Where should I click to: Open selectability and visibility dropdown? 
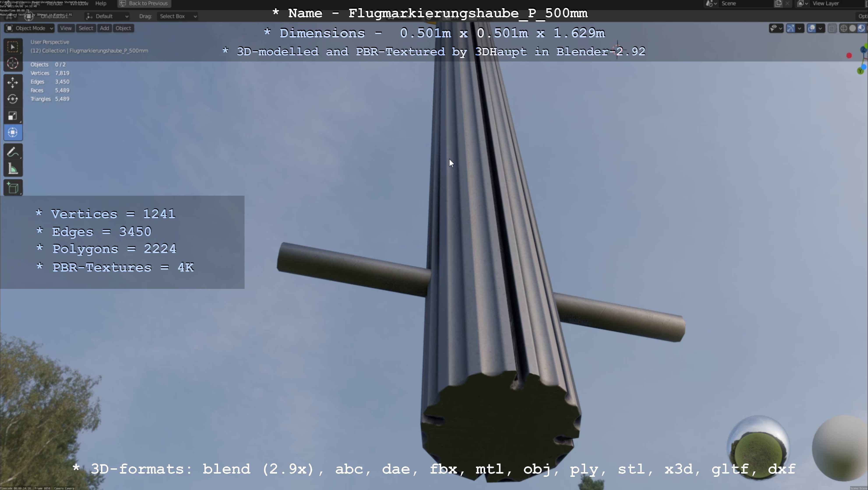776,28
